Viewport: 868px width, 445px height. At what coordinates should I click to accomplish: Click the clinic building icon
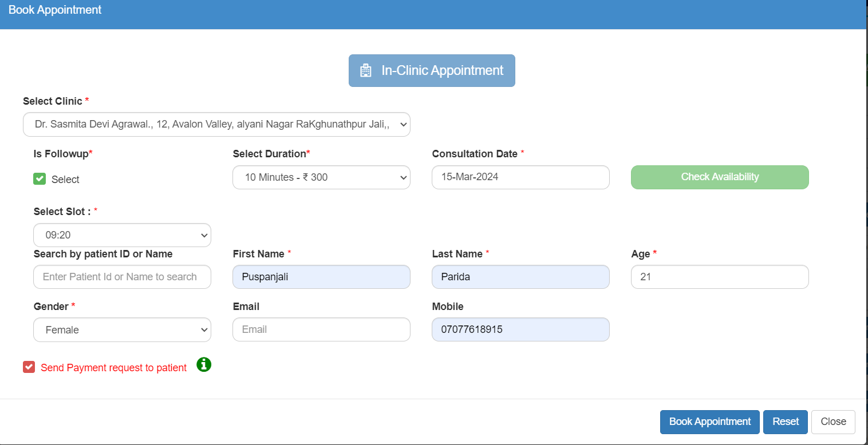(365, 70)
